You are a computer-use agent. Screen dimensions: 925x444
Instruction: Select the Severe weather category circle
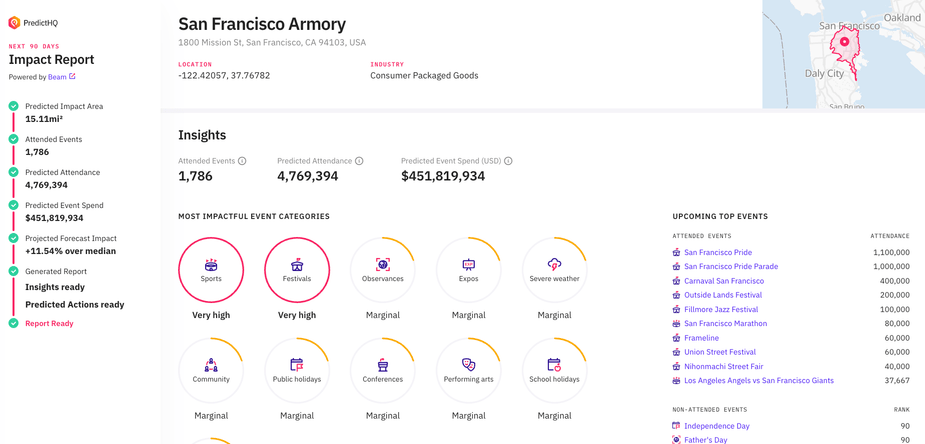(x=555, y=270)
